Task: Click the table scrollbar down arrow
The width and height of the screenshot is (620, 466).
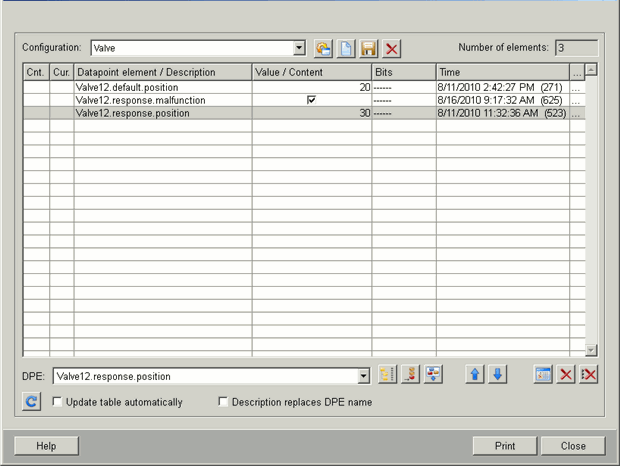Action: click(591, 350)
